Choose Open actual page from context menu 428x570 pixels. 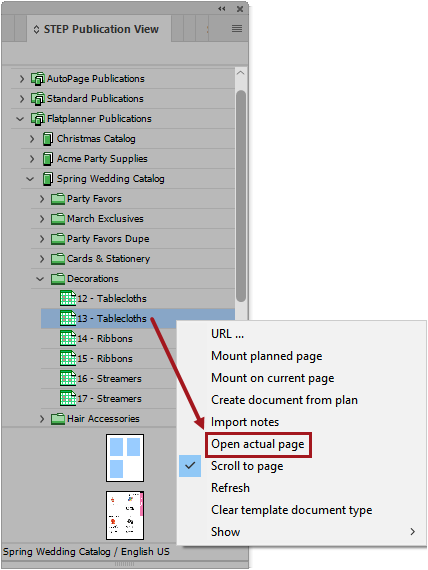point(257,444)
